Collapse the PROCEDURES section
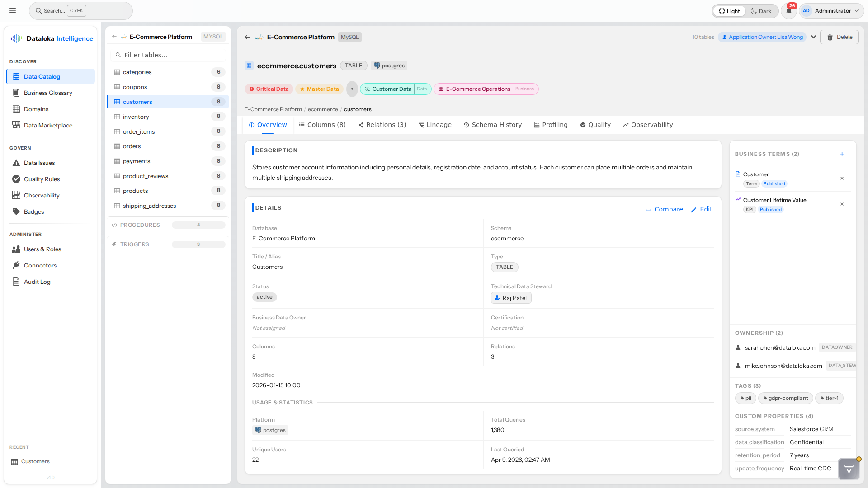 point(140,225)
